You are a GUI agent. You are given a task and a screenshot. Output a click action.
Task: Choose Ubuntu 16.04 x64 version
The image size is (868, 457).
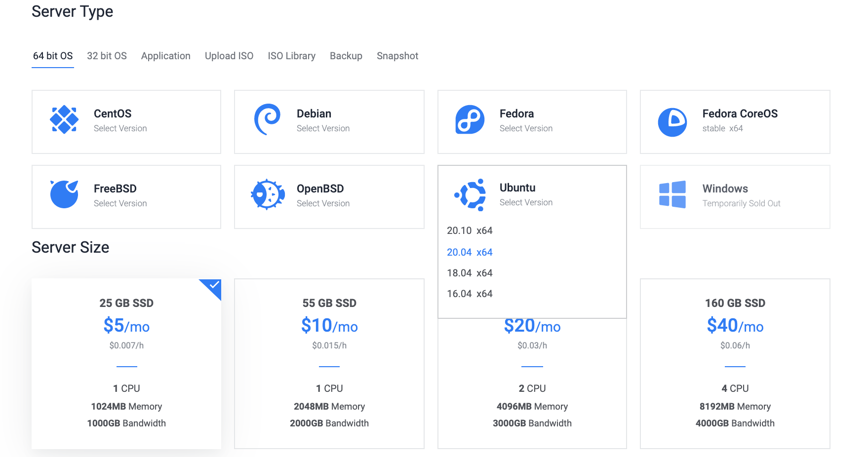pyautogui.click(x=470, y=294)
